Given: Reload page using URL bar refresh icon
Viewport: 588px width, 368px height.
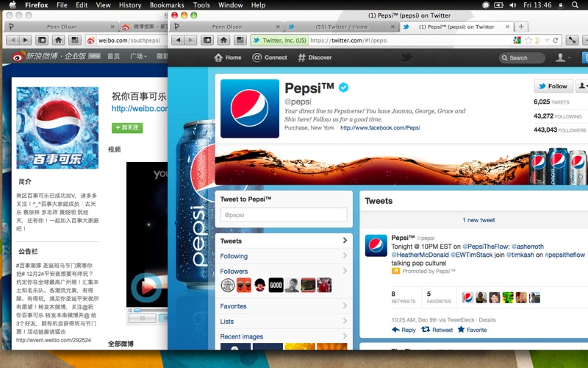Looking at the screenshot, I should click(x=556, y=40).
